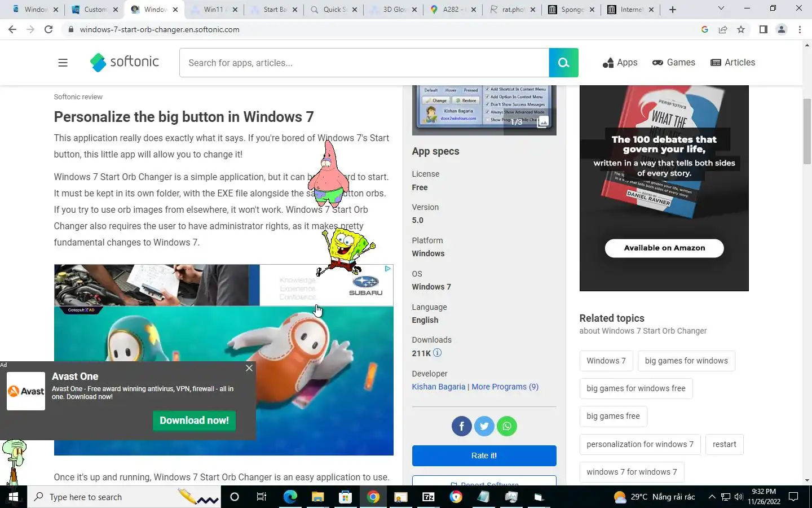
Task: Open the Windows Start menu
Action: click(x=14, y=497)
